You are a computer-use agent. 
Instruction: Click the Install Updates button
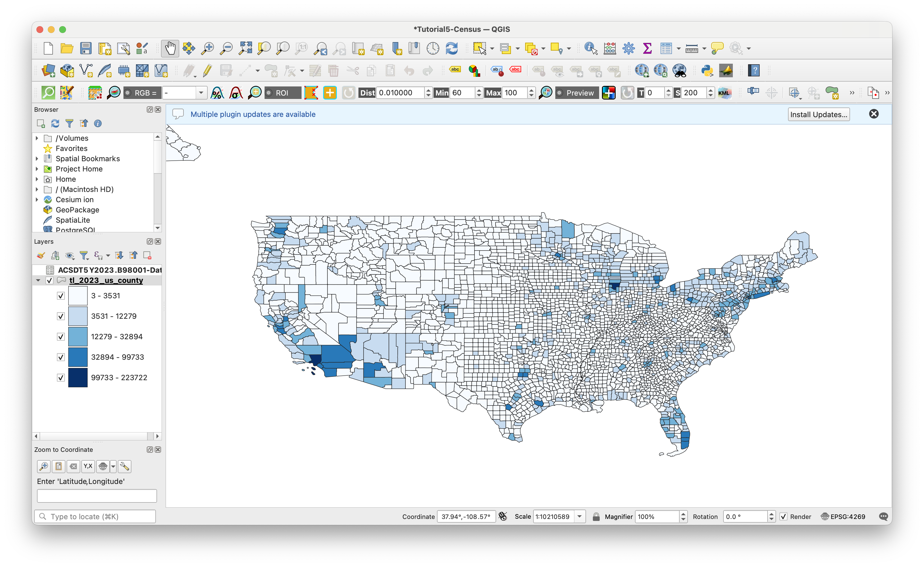click(819, 114)
